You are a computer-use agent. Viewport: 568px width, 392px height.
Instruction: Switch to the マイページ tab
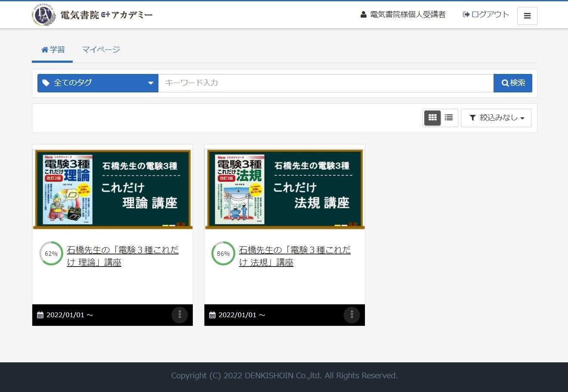101,49
